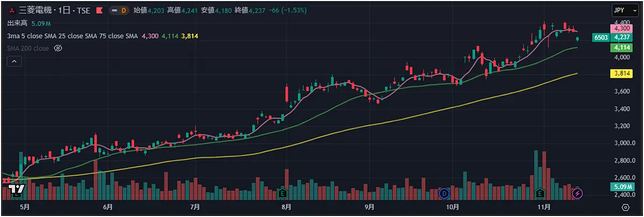This screenshot has height=217, width=644.
Task: Click the red flag icon next to TSE
Action: click(x=99, y=10)
